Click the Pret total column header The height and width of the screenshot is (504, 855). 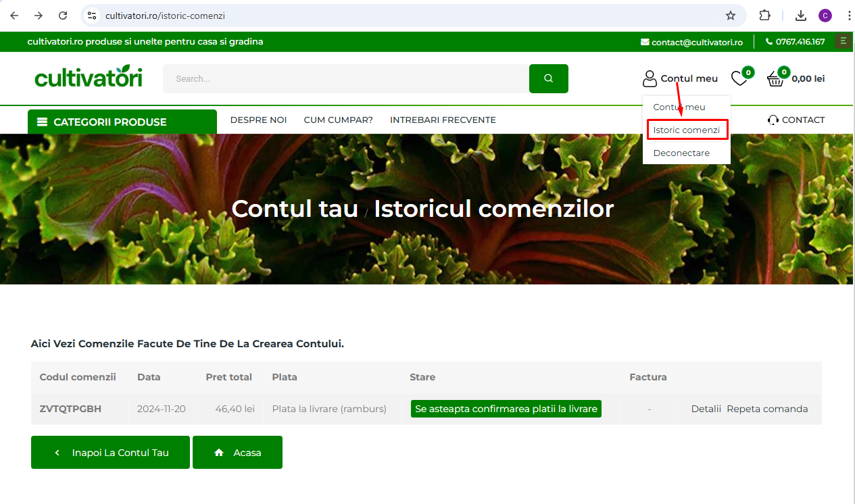tap(229, 377)
